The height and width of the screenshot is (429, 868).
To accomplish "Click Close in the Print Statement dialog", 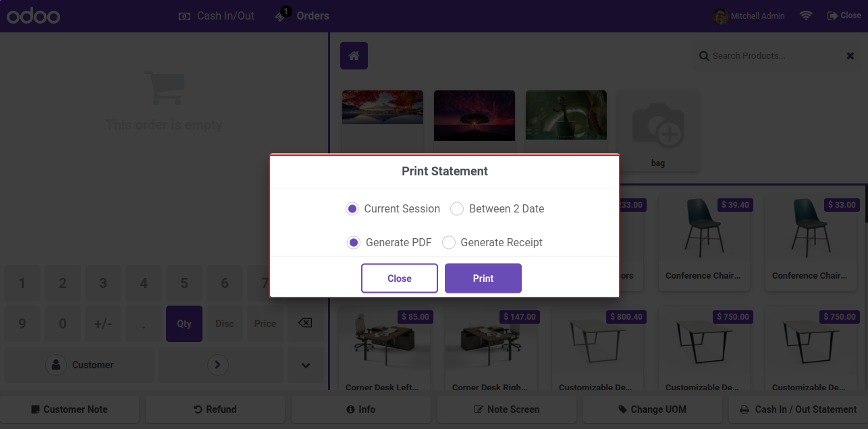I will [400, 279].
